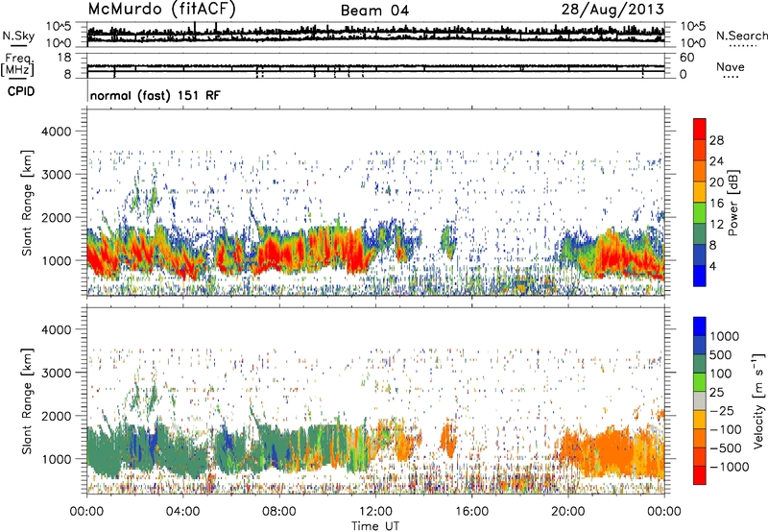
Task: Click the 20:00 time axis tick label
Action: 568,512
